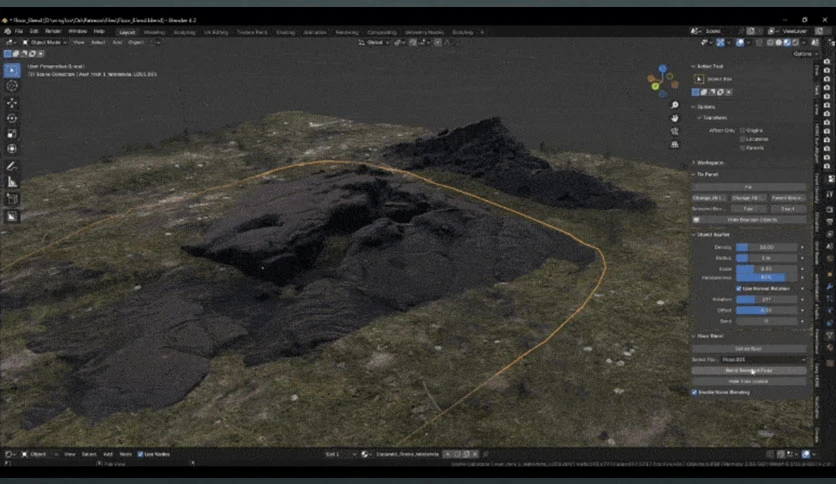The height and width of the screenshot is (484, 836).
Task: Switch viewport to rendered shading
Action: (x=795, y=43)
